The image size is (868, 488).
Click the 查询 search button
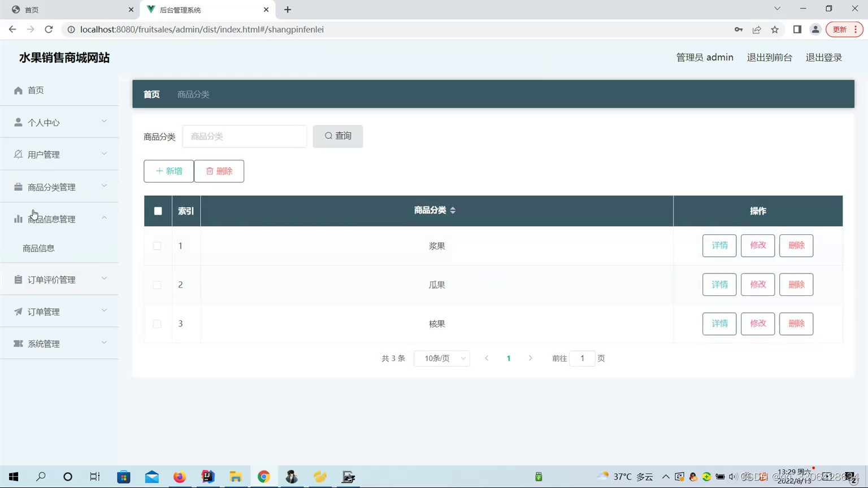pos(338,136)
